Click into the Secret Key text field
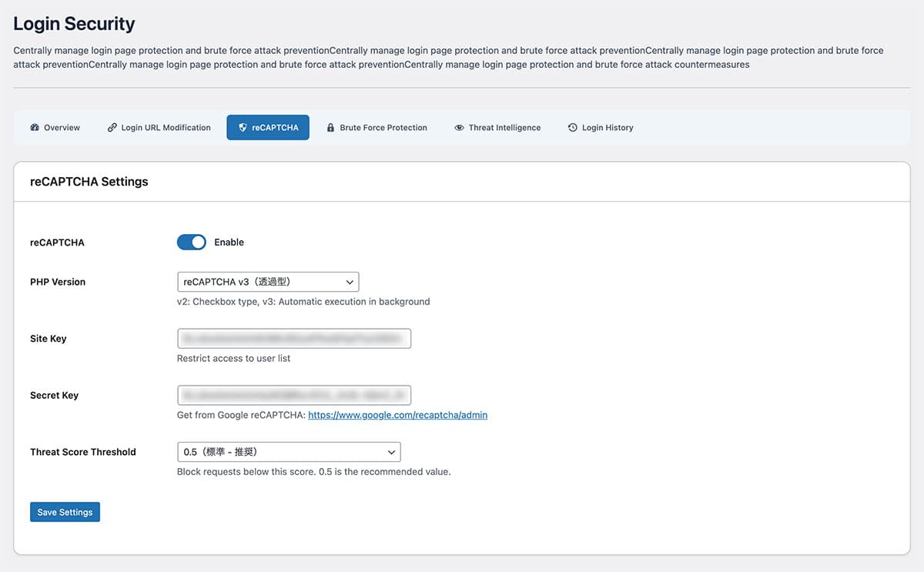 [x=293, y=396]
